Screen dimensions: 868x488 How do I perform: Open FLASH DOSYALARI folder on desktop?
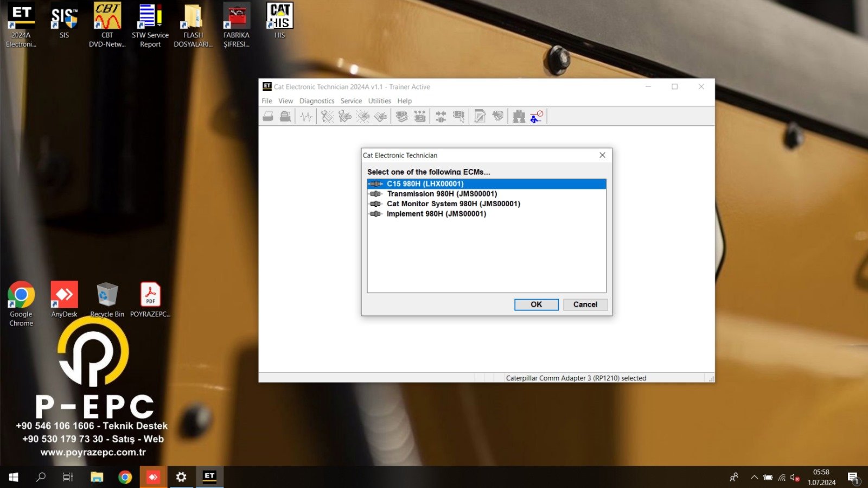[193, 26]
